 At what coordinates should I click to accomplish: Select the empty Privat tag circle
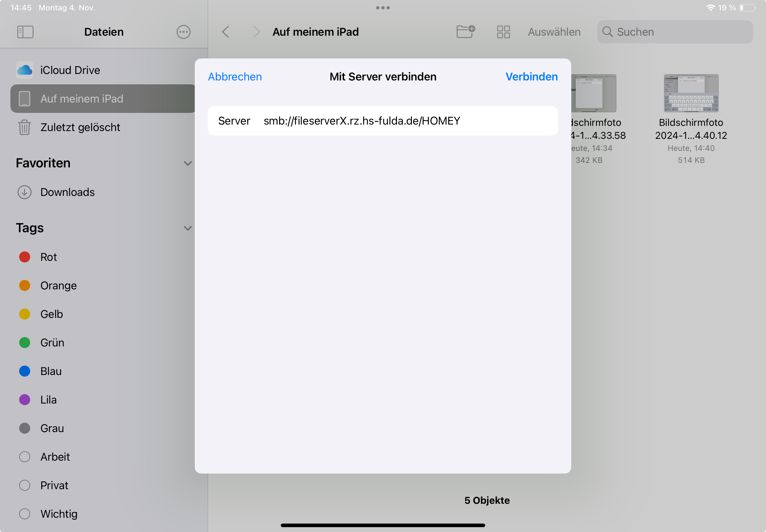tap(24, 485)
